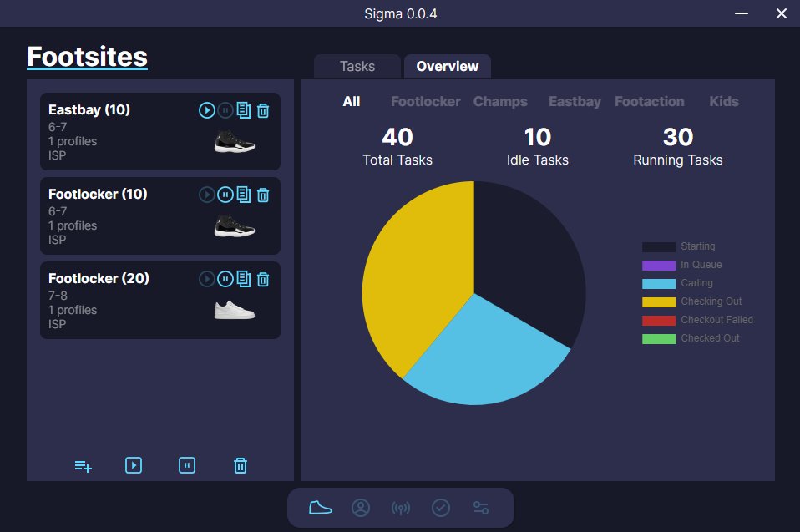800x532 pixels.
Task: Toggle Checkout Failed legend entry
Action: point(697,320)
